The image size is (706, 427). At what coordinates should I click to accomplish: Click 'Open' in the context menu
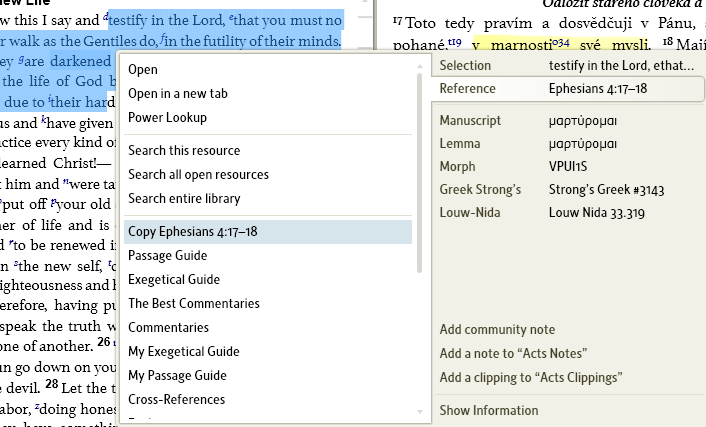(x=143, y=69)
